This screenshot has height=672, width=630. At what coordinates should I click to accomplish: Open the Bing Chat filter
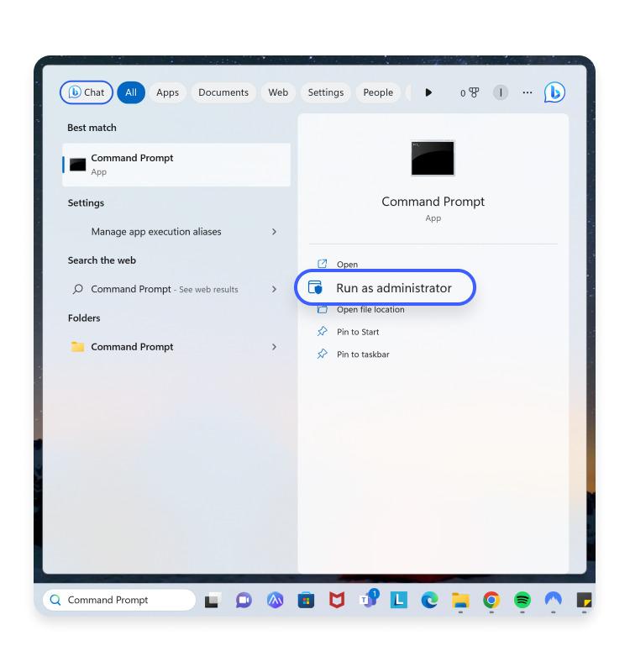87,92
